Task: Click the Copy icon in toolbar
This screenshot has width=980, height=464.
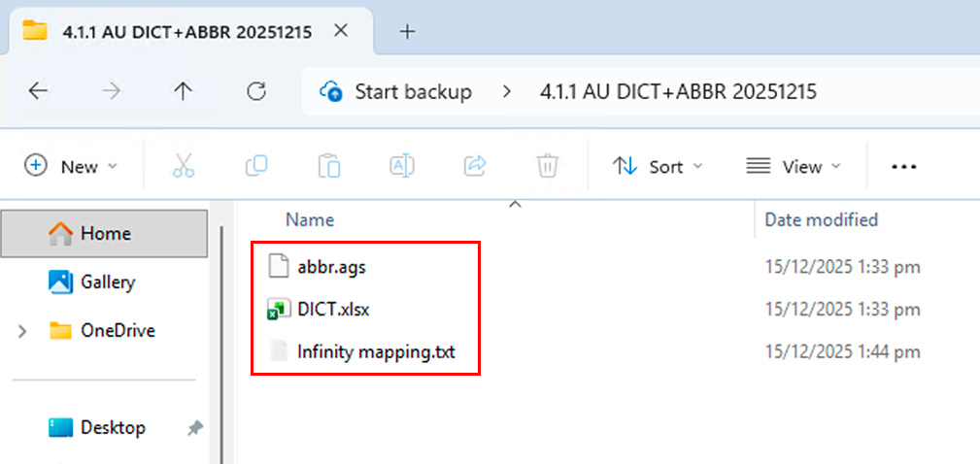Action: click(256, 166)
